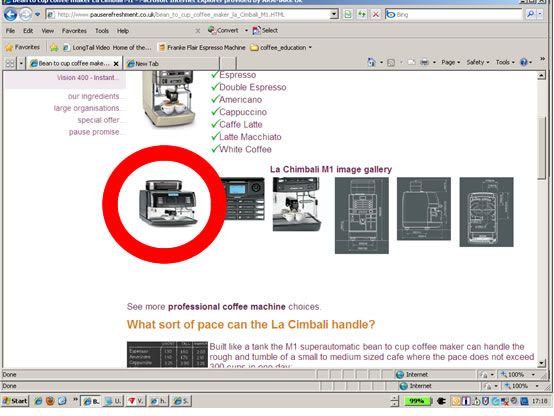Open the Favorites star button
554x416 pixels.
click(23, 47)
